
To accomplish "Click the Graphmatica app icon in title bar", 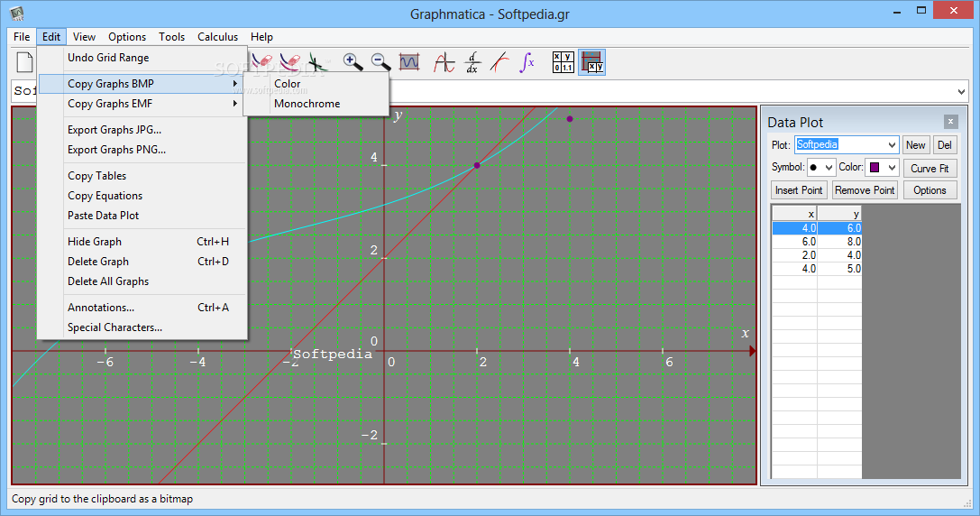I will (x=17, y=14).
